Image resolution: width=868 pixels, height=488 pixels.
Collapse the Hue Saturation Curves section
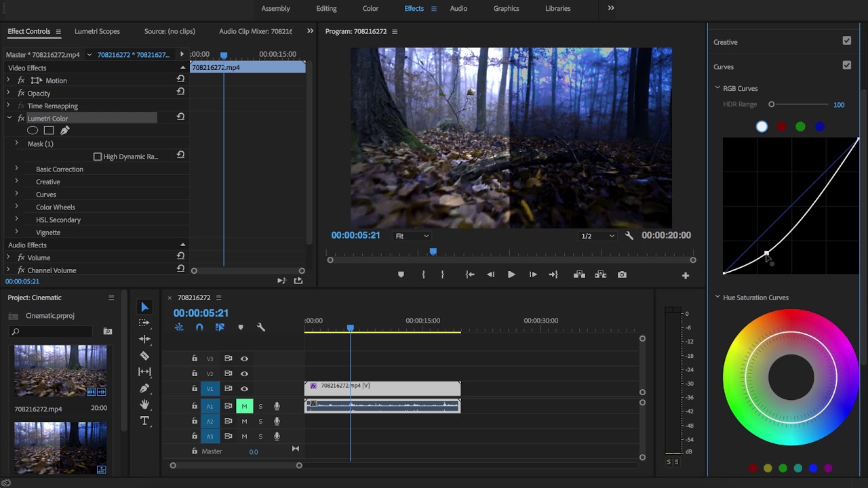pyautogui.click(x=717, y=297)
